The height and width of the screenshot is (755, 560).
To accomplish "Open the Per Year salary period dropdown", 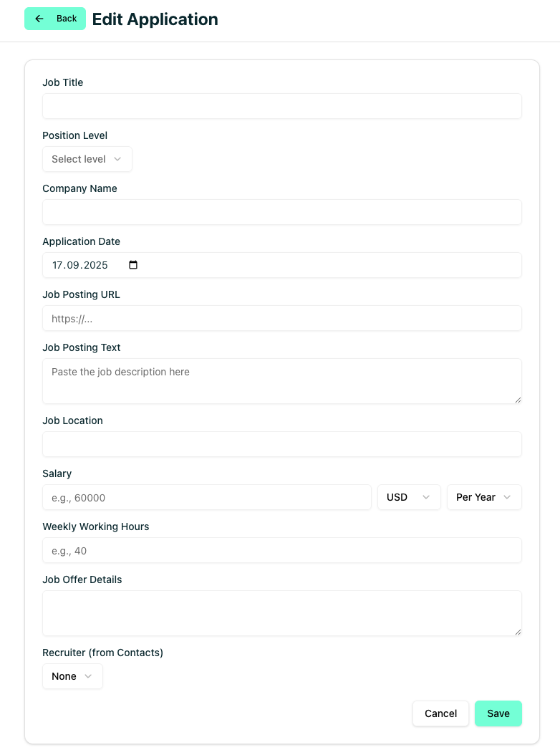I will (484, 497).
